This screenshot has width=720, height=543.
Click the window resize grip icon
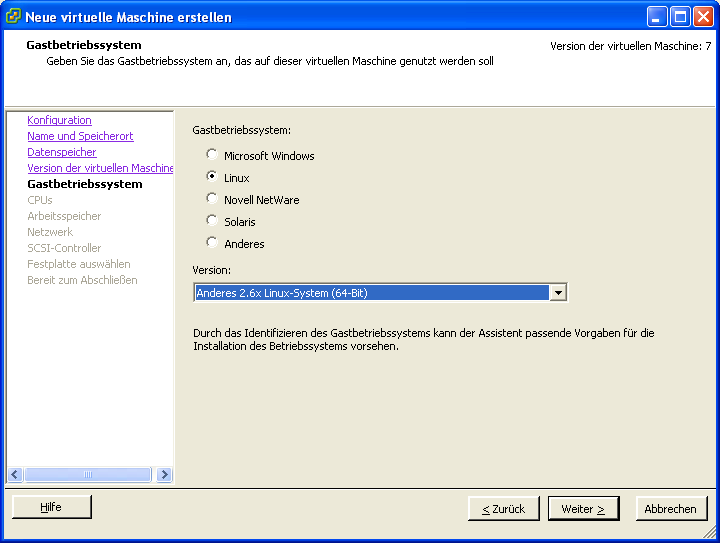pos(710,532)
